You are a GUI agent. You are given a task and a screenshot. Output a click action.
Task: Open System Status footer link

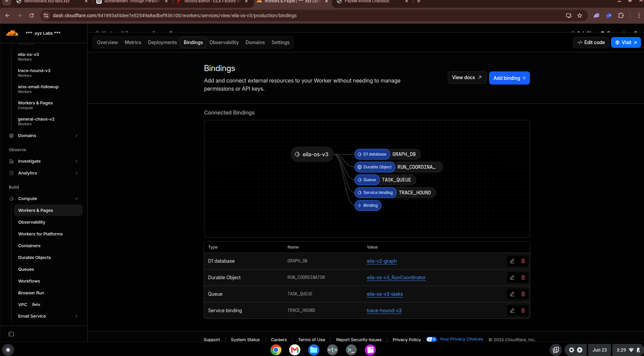pyautogui.click(x=245, y=339)
